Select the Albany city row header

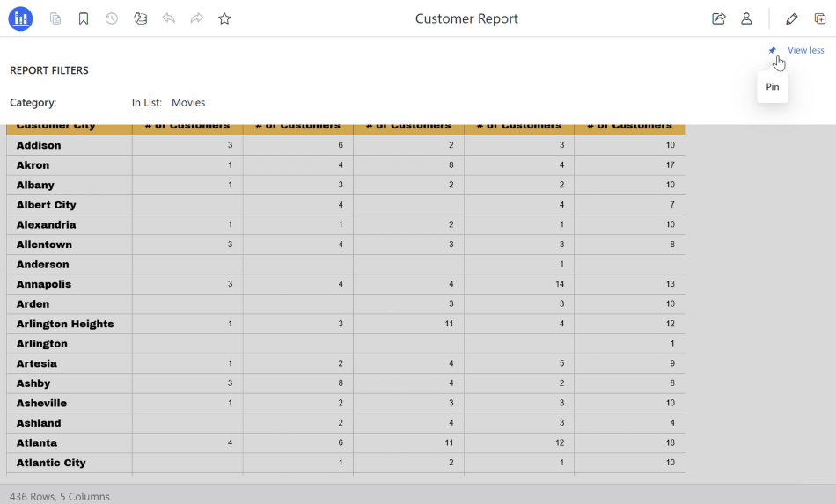pos(70,185)
